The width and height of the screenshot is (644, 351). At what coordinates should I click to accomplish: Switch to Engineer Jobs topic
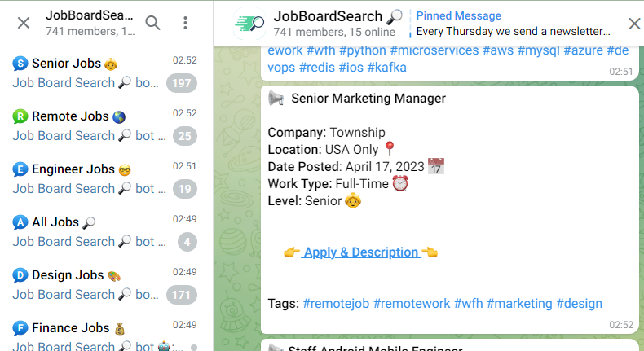point(90,178)
